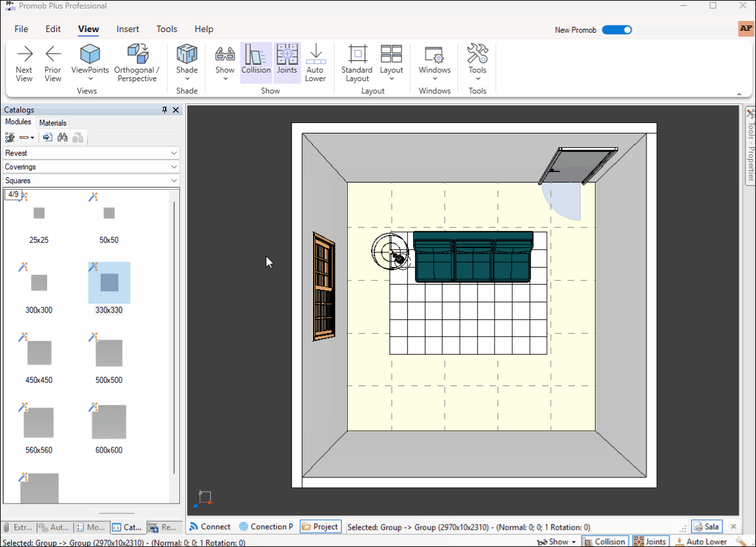756x547 pixels.
Task: Open the Cat... bottom panel tab
Action: tap(128, 527)
